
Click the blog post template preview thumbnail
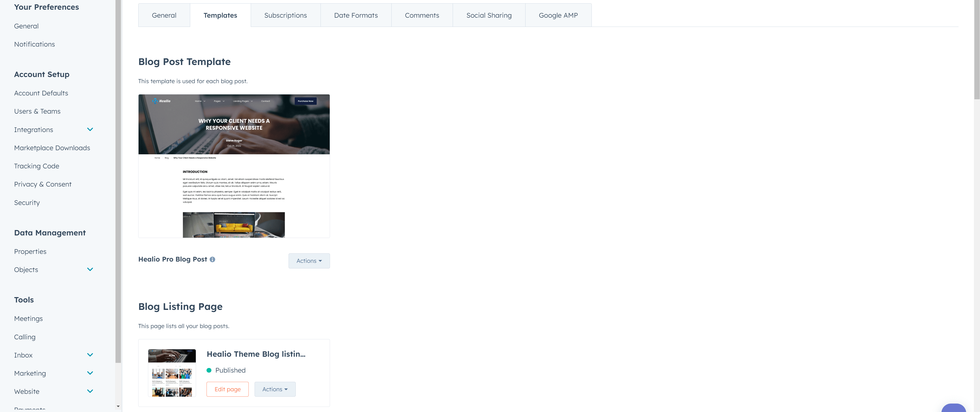click(x=234, y=166)
